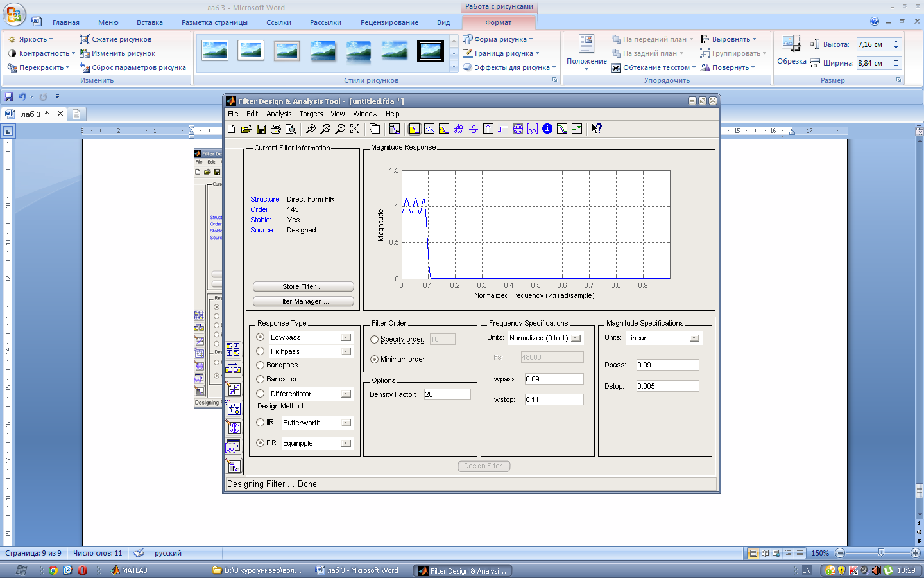Select Minimum order radio button

coord(375,359)
